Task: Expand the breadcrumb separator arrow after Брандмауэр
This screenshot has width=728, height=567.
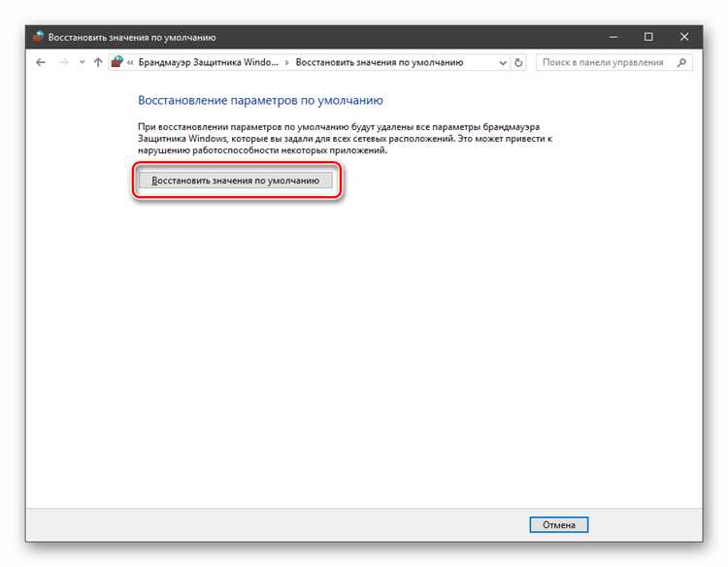Action: click(286, 62)
